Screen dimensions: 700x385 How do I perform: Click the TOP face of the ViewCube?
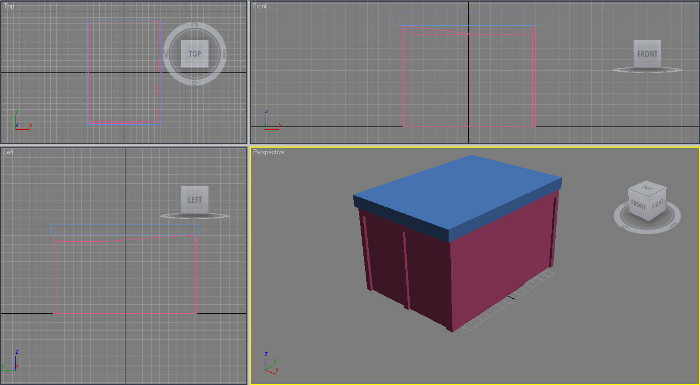point(195,54)
